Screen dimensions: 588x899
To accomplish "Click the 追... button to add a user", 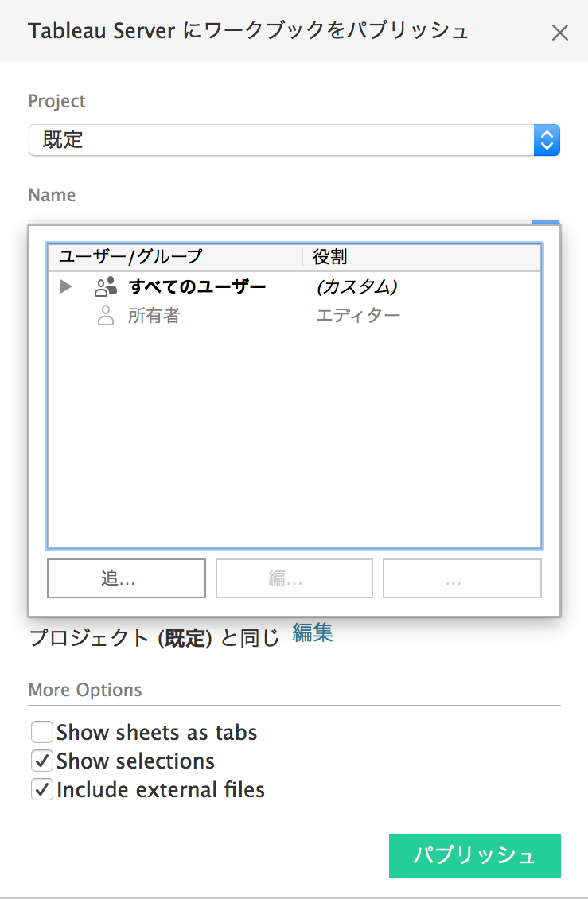I will (126, 578).
